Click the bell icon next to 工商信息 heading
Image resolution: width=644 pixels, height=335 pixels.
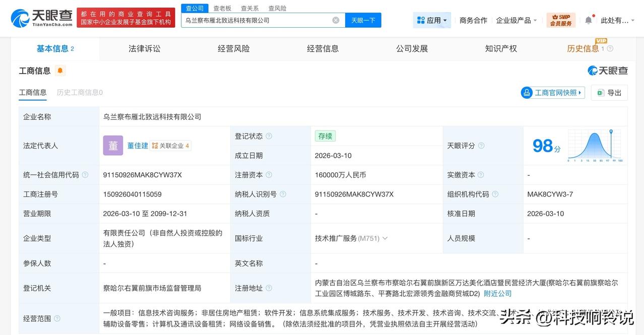[x=59, y=71]
